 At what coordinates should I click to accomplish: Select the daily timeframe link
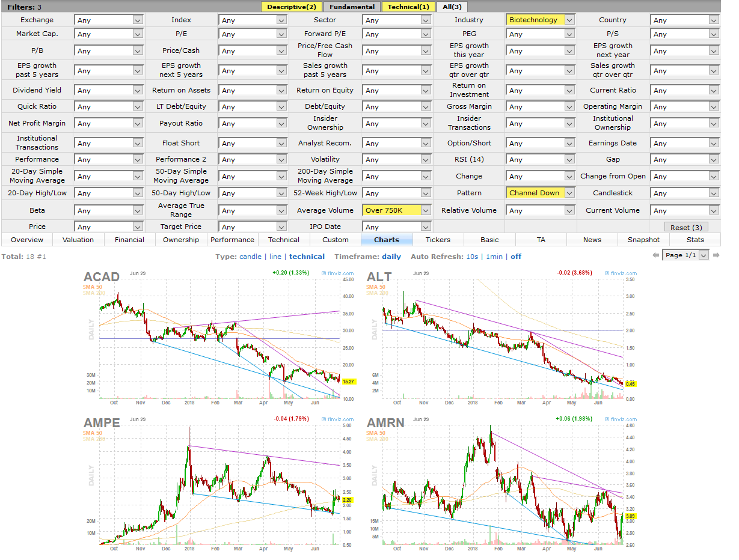tap(391, 257)
